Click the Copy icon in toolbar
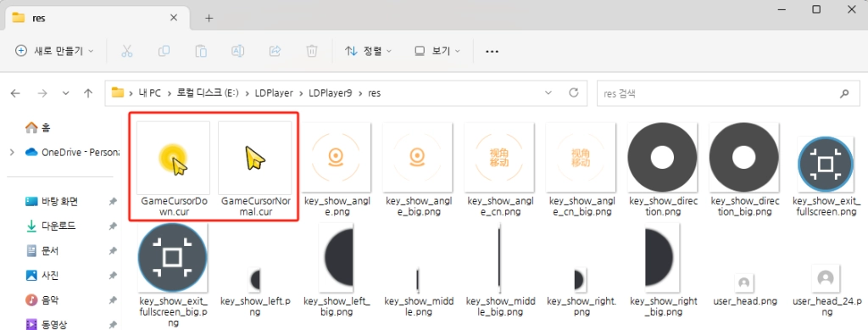868x330 pixels. tap(164, 51)
